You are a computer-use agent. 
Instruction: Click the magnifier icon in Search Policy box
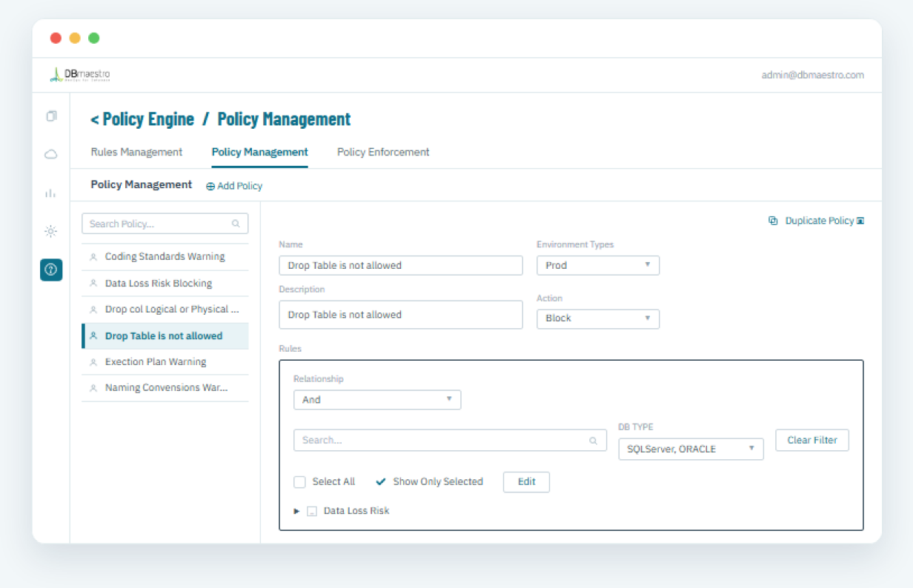236,224
